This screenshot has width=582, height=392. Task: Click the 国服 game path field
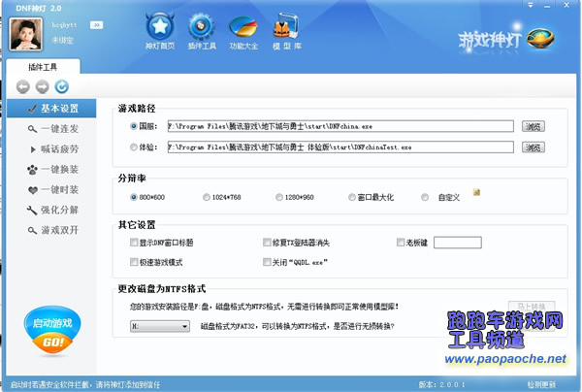(x=340, y=126)
